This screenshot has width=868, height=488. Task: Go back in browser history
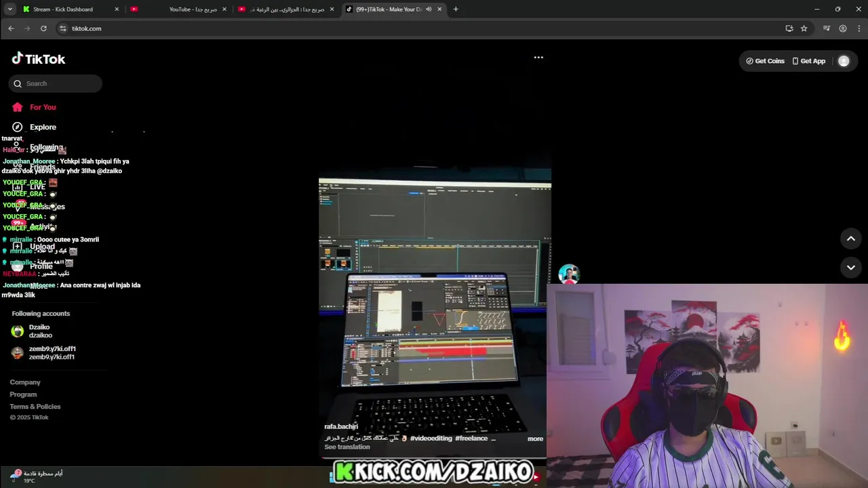[x=11, y=28]
